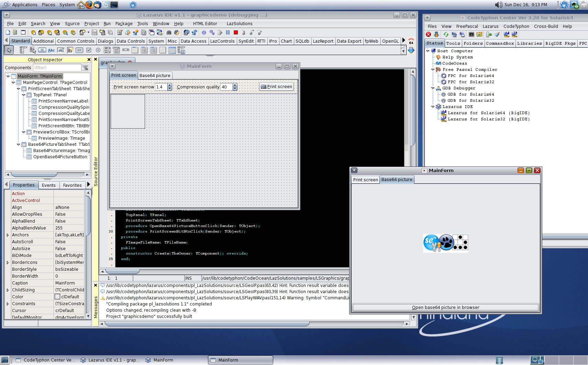588x365 pixels.
Task: Switch to the Common Controls palette tab
Action: coord(76,41)
